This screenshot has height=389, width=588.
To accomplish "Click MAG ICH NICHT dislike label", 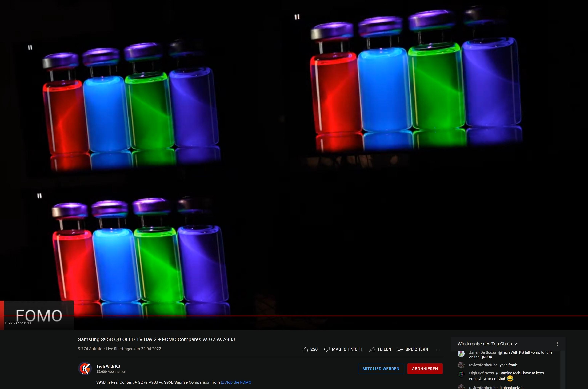I will [347, 349].
